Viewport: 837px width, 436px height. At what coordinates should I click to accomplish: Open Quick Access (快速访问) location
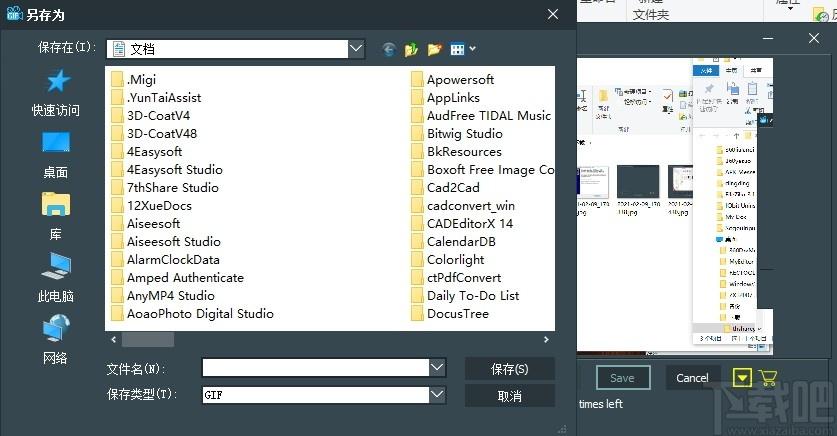56,93
